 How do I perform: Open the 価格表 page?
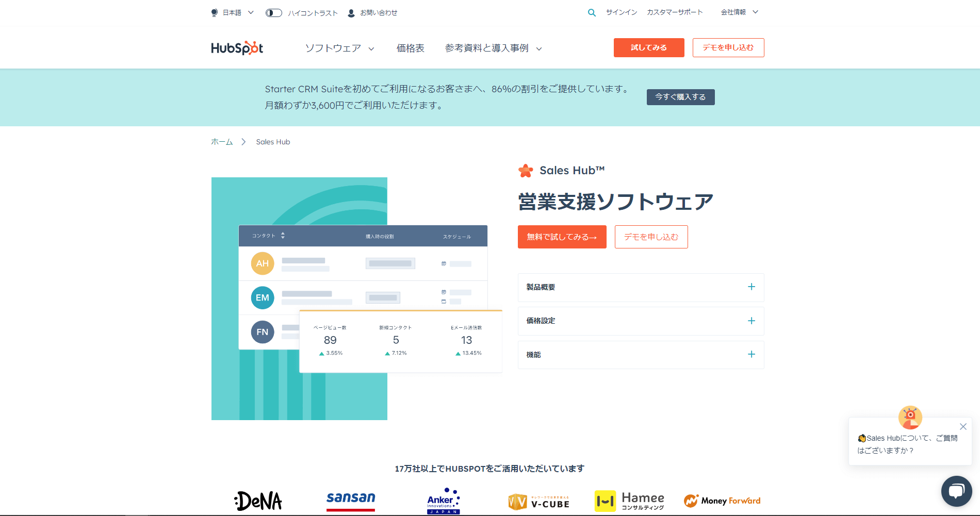tap(411, 48)
